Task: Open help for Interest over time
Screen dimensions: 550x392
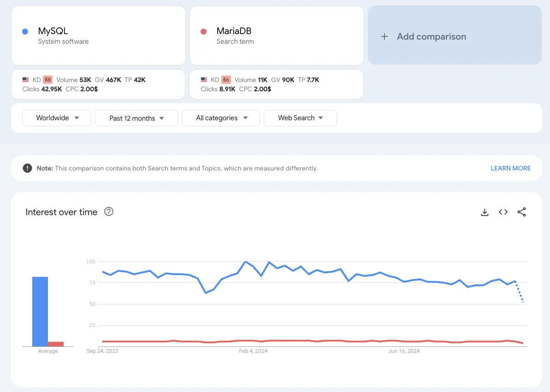Action: coord(109,211)
